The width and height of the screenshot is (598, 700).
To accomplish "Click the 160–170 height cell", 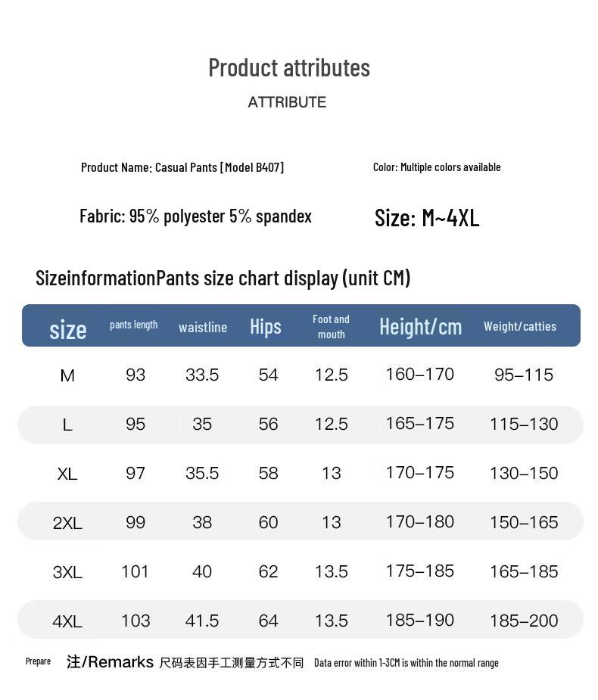I will pyautogui.click(x=420, y=374).
